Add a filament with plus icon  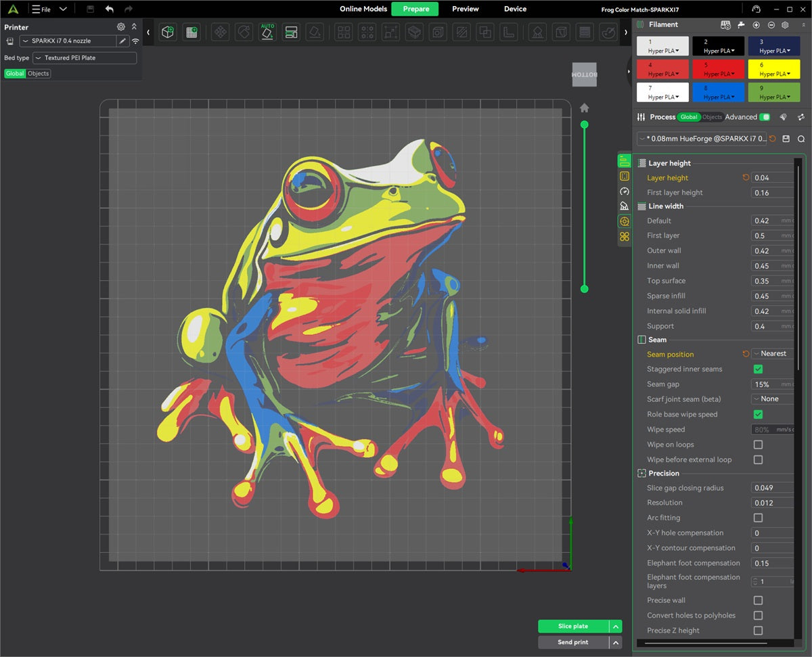tap(756, 24)
